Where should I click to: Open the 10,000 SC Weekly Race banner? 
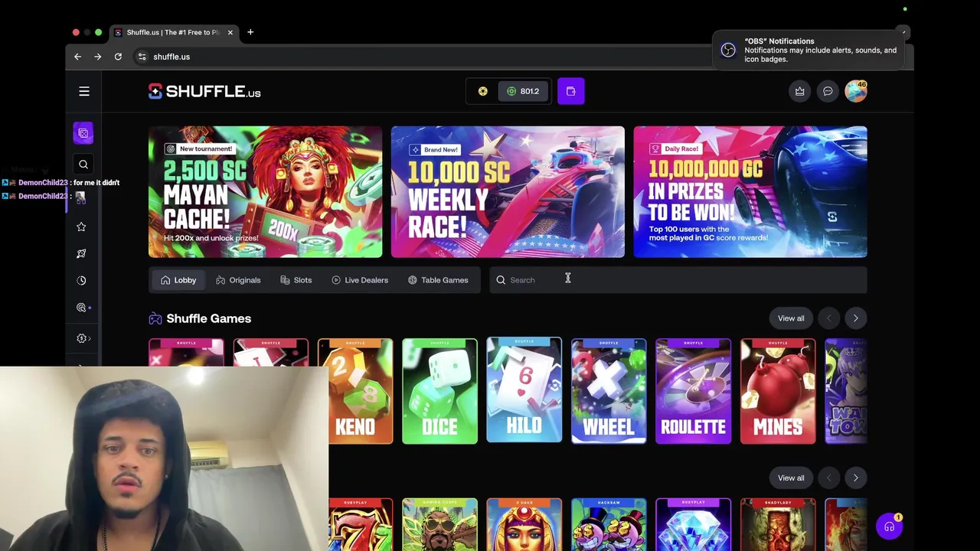point(508,192)
